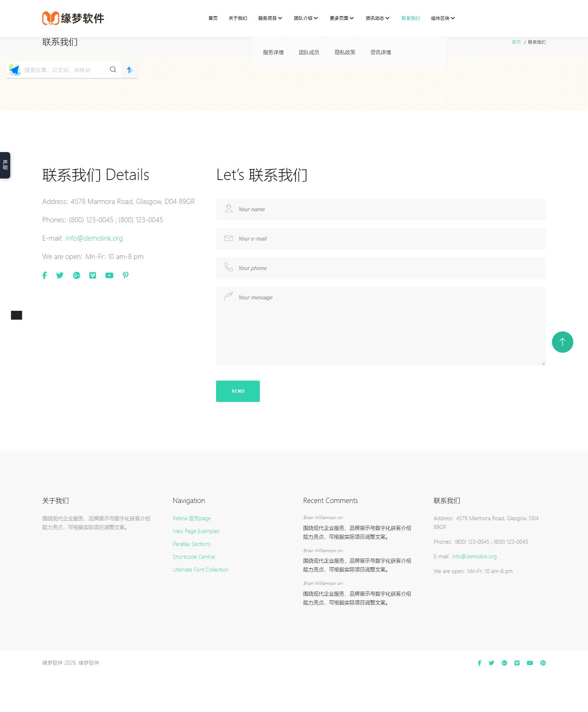The height and width of the screenshot is (712, 588).
Task: Open Parallax Sections footer link
Action: pos(191,544)
